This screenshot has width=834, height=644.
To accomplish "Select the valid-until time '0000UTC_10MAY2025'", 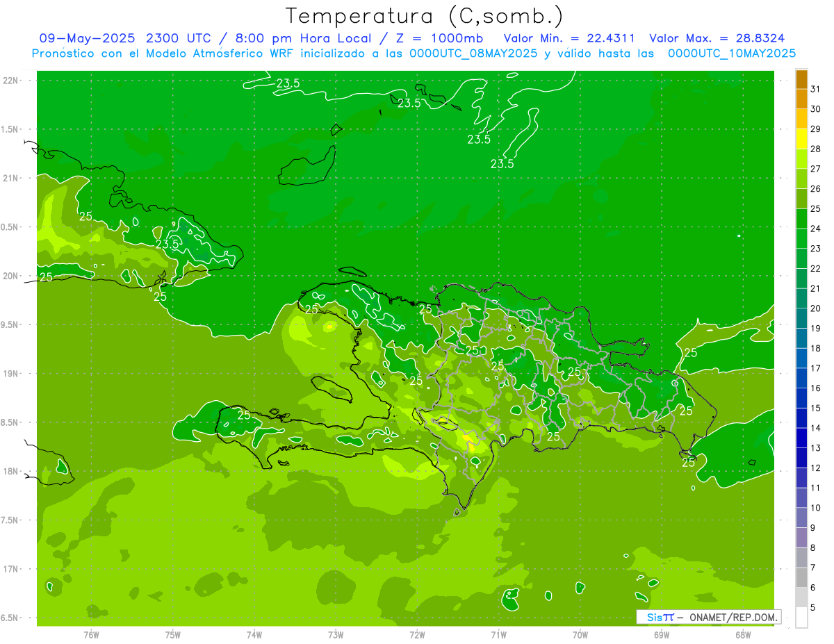I will (x=732, y=53).
